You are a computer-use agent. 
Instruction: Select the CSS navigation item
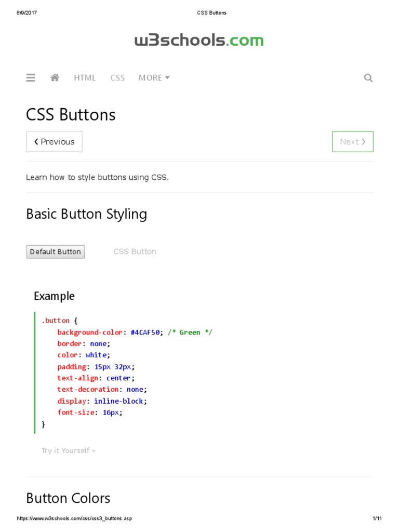click(x=117, y=78)
